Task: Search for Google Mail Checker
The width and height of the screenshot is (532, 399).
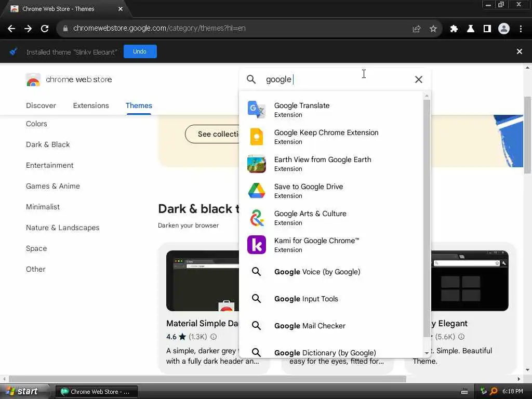Action: [331, 326]
